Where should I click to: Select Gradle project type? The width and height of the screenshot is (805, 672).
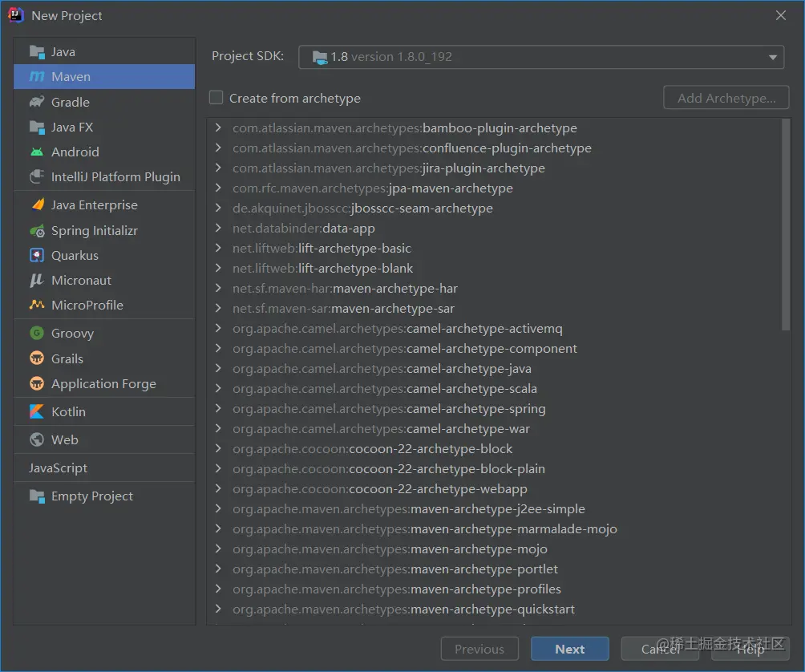[104, 102]
